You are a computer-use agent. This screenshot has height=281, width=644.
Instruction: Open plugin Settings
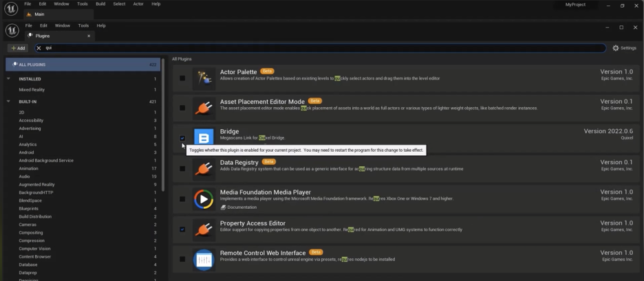click(624, 48)
